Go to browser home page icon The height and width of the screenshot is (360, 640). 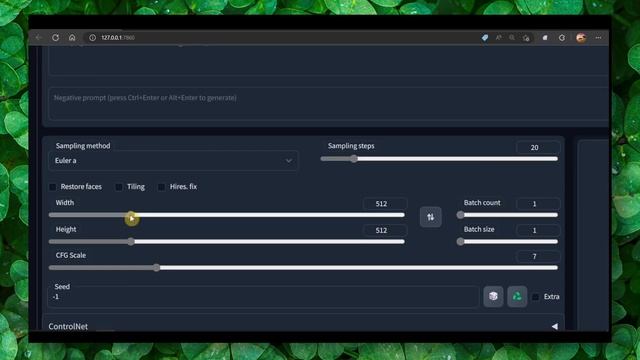[x=72, y=38]
